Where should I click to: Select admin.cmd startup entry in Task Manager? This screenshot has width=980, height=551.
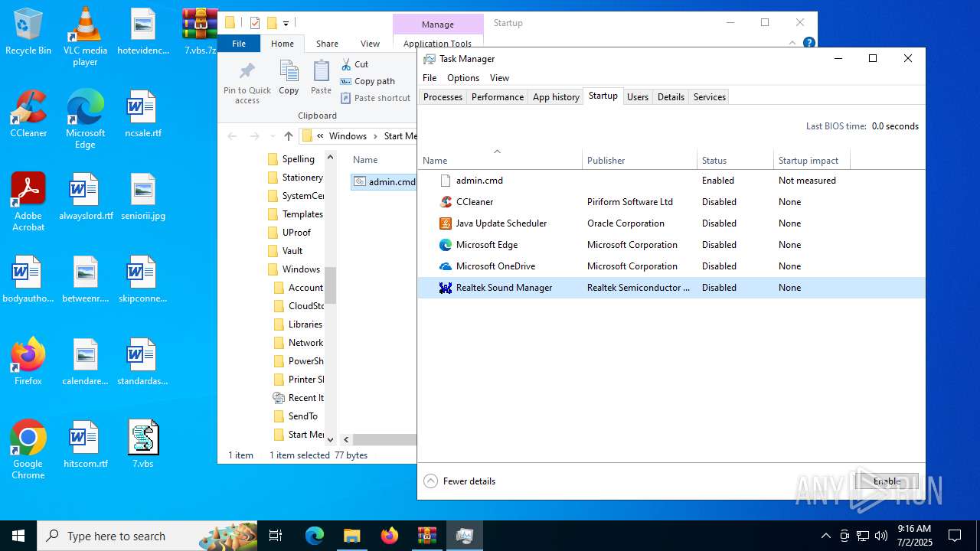click(671, 181)
